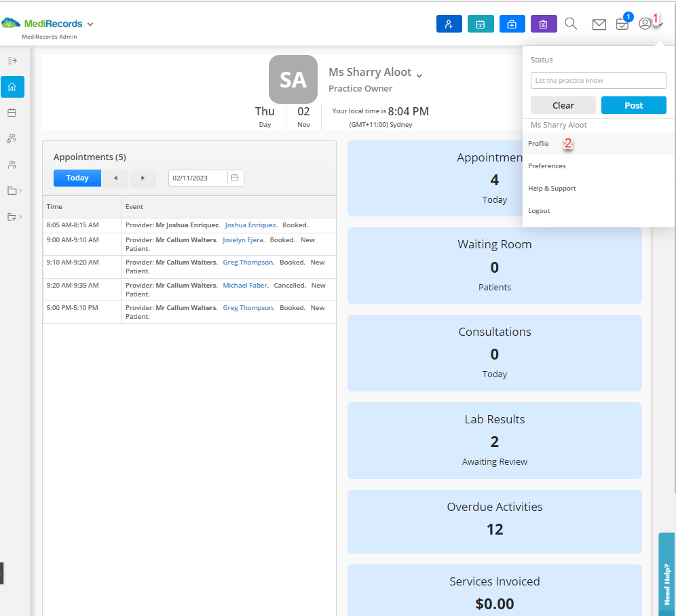Click the Services Invoiced tile
Viewport: 676px width, 616px height.
click(495, 591)
